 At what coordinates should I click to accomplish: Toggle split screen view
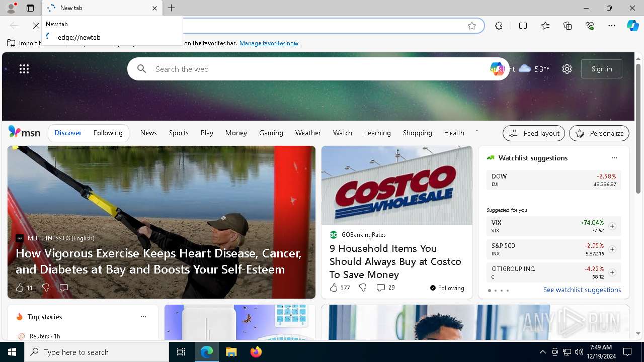point(523,26)
